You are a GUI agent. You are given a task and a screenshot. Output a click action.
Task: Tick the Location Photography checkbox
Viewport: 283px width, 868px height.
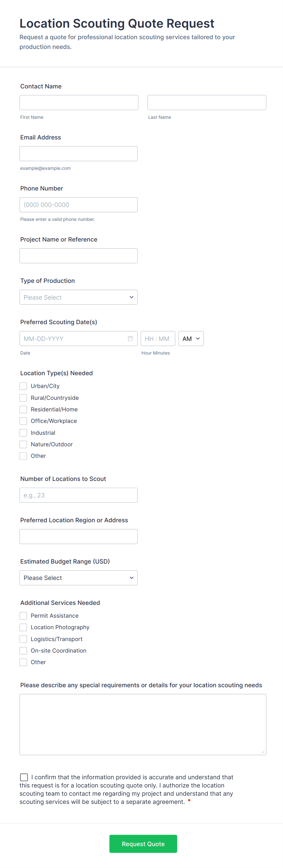pyautogui.click(x=23, y=627)
